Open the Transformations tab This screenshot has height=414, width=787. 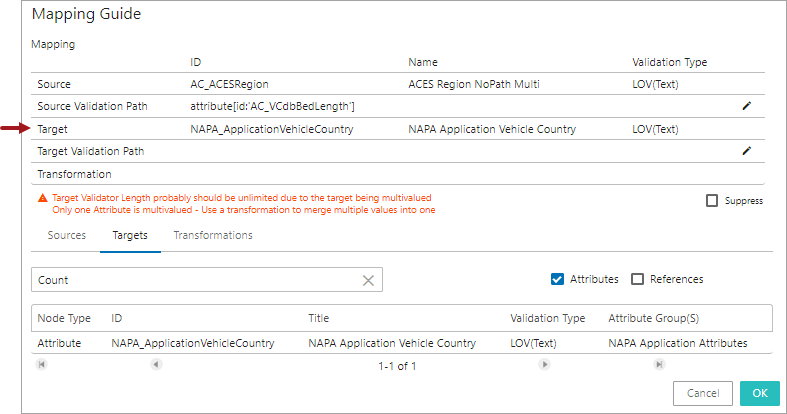tap(213, 236)
